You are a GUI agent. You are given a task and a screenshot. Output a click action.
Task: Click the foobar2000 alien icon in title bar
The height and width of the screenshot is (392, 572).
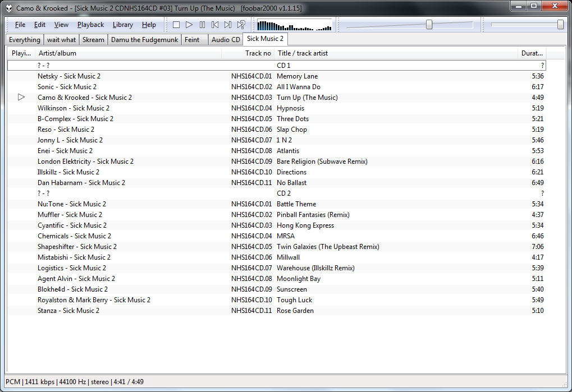(x=9, y=8)
